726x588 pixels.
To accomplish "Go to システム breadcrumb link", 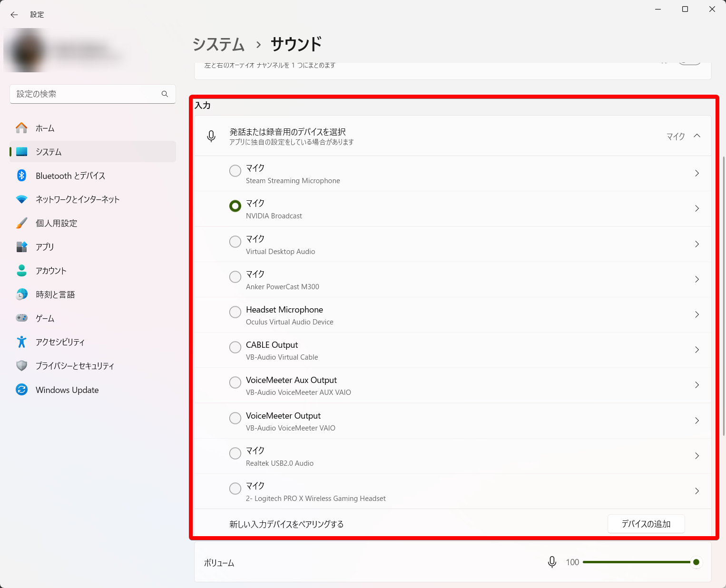I will [x=218, y=44].
